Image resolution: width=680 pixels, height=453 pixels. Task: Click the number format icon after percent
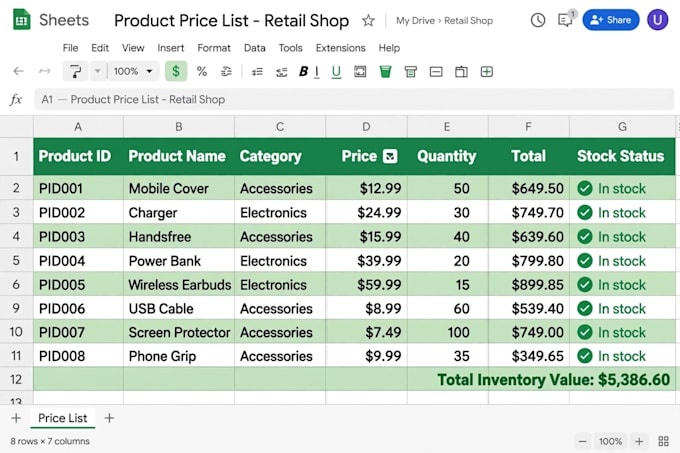point(226,71)
